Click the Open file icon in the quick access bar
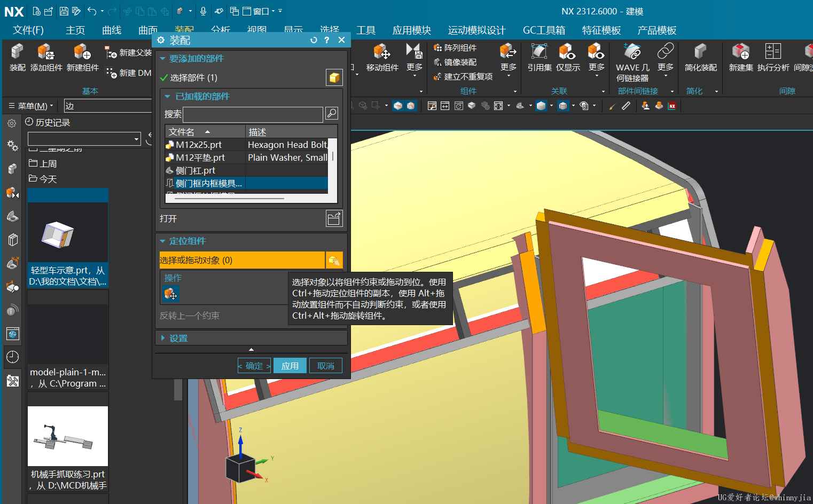The image size is (813, 504). click(49, 11)
